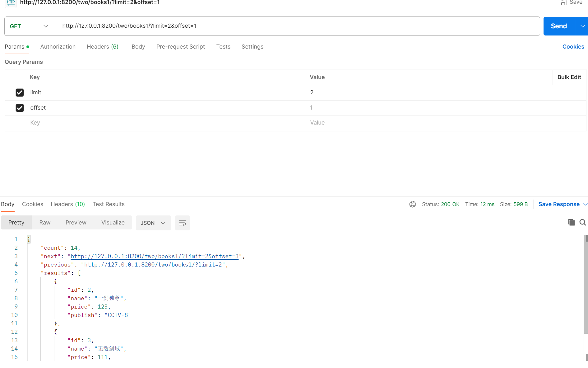Open the response Headers (10) tab

pyautogui.click(x=68, y=204)
